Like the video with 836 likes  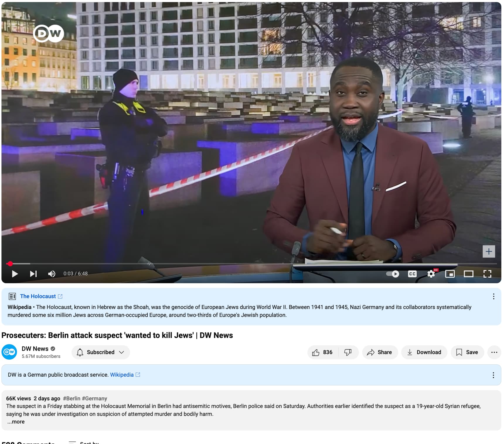coord(323,352)
